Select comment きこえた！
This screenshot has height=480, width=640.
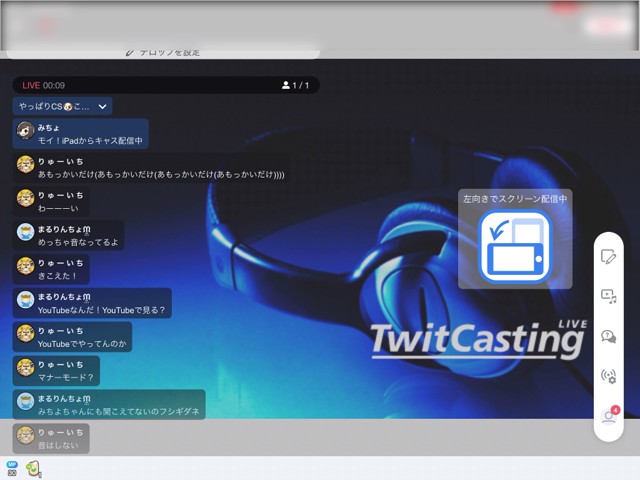51,269
